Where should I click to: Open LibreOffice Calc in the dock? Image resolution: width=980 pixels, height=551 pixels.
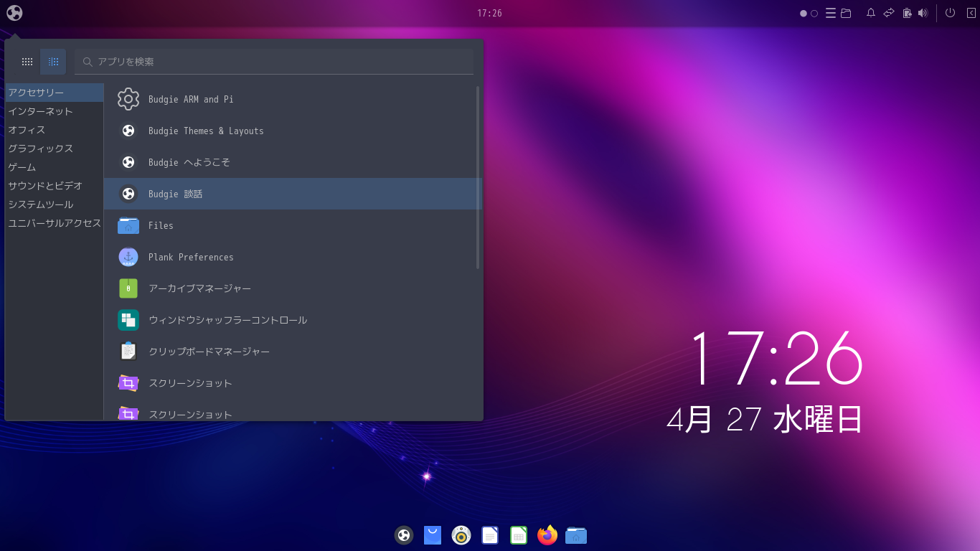click(519, 535)
